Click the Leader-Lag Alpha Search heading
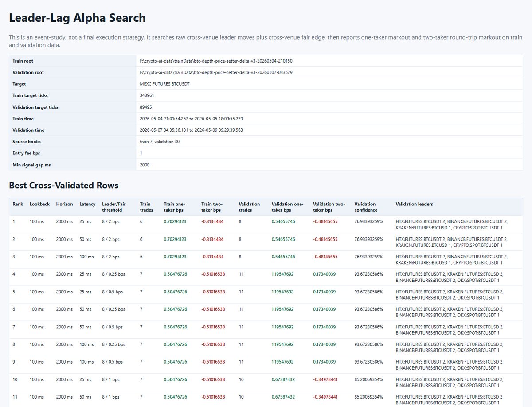 coord(77,18)
